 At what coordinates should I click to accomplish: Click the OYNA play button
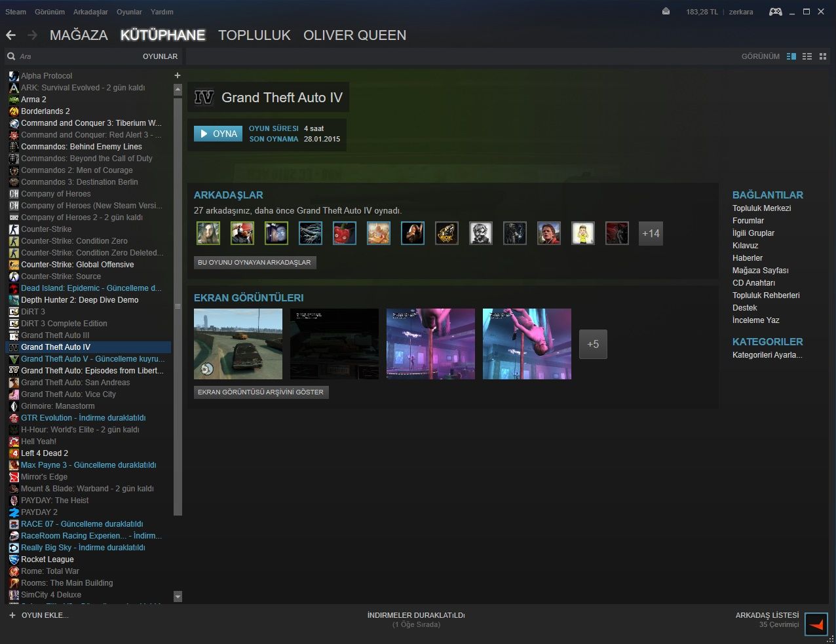[x=218, y=134]
